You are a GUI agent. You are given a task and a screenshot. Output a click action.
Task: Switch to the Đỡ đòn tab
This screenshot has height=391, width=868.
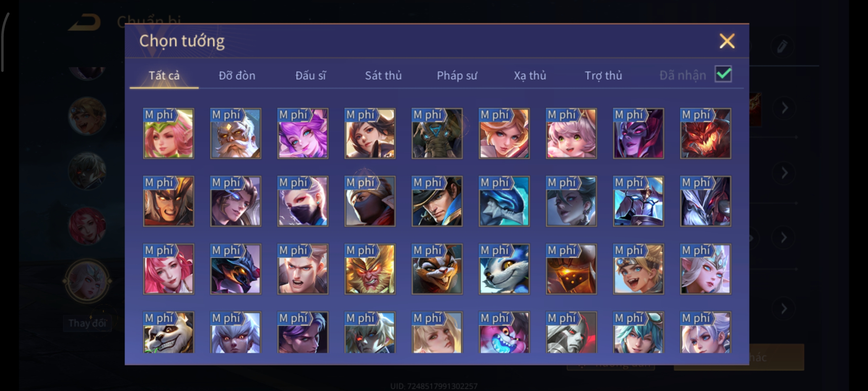[x=237, y=75]
